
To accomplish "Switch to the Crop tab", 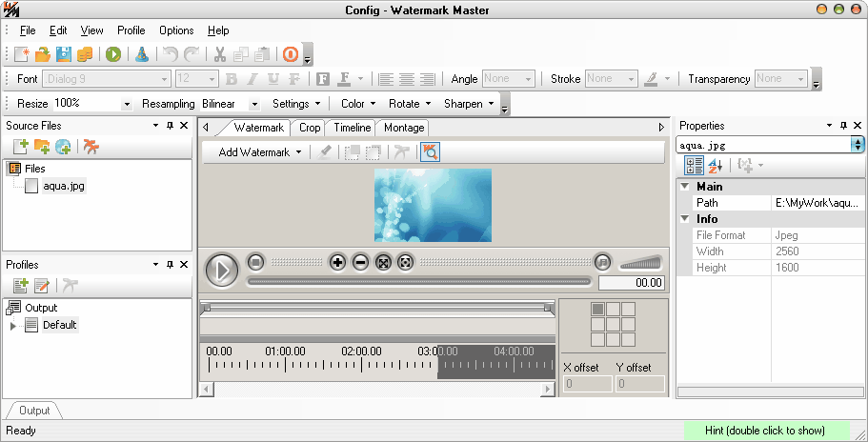I will 310,128.
